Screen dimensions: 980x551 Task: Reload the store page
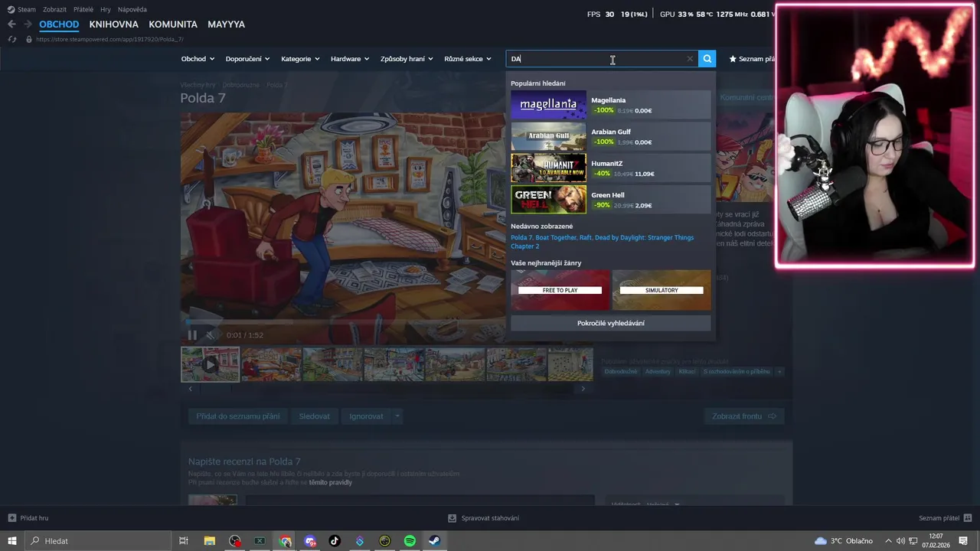(11, 39)
